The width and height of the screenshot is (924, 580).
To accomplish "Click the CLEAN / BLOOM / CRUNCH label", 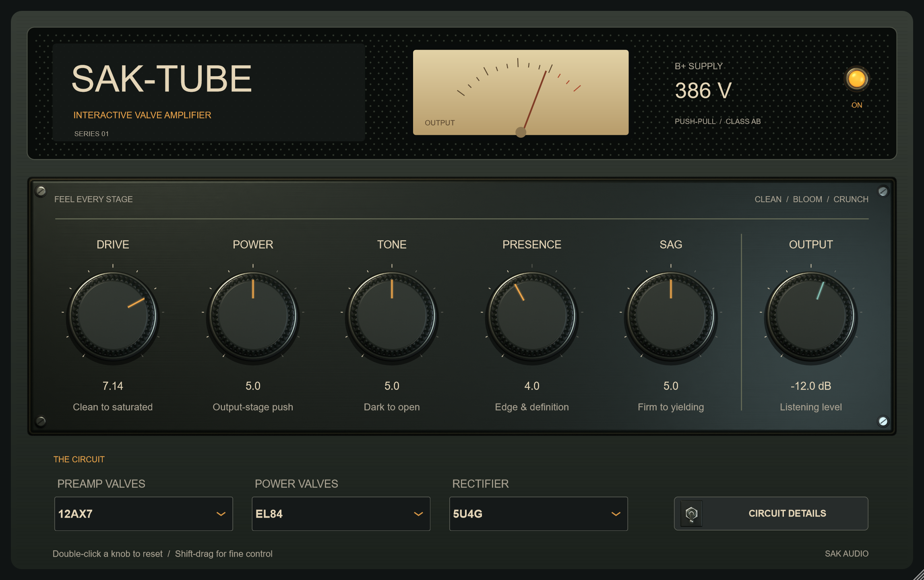I will click(x=811, y=199).
